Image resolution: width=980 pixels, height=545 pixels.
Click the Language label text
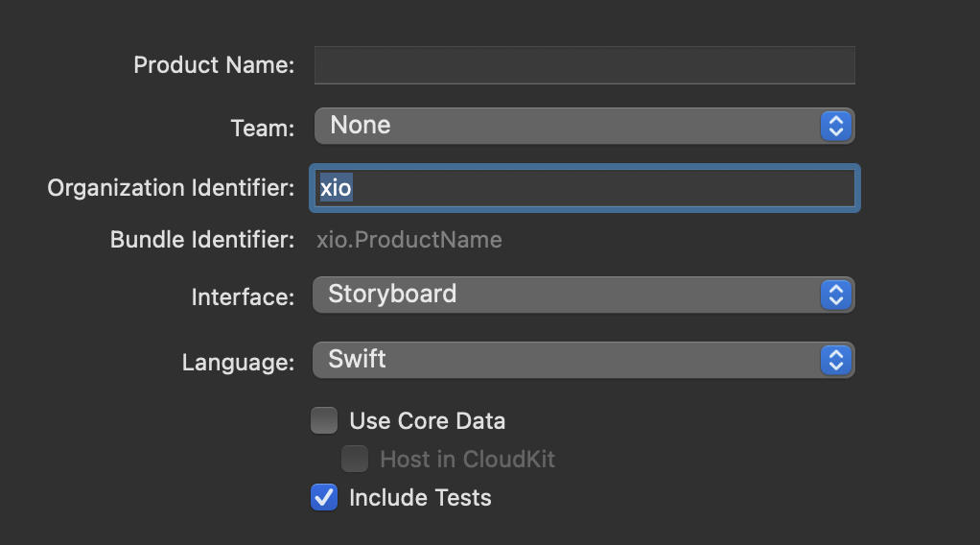238,362
